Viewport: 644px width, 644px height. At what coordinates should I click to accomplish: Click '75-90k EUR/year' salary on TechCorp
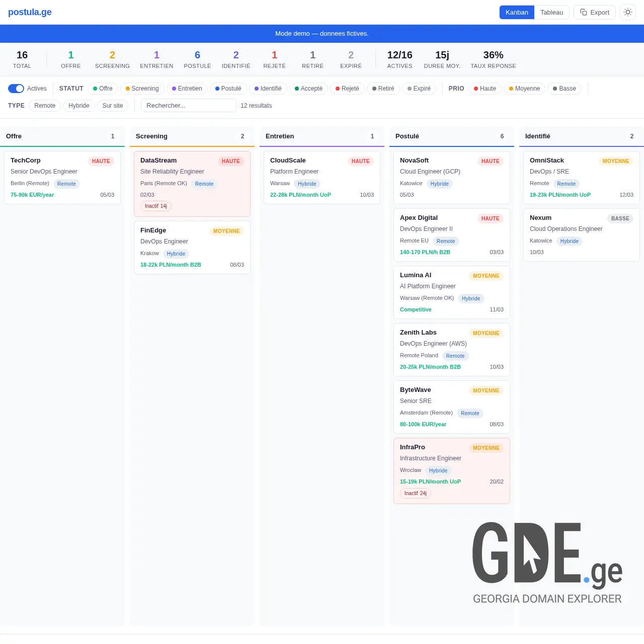(32, 195)
